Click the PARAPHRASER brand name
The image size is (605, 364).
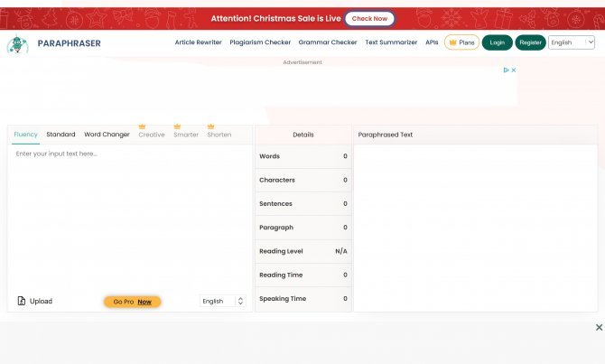click(69, 43)
